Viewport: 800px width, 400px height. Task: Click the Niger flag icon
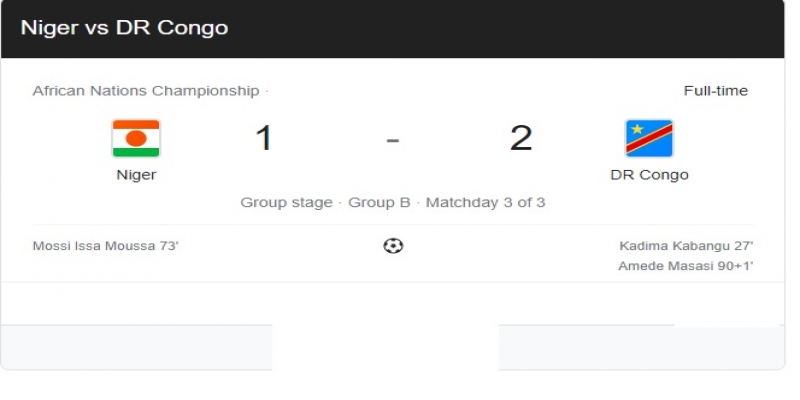(136, 139)
